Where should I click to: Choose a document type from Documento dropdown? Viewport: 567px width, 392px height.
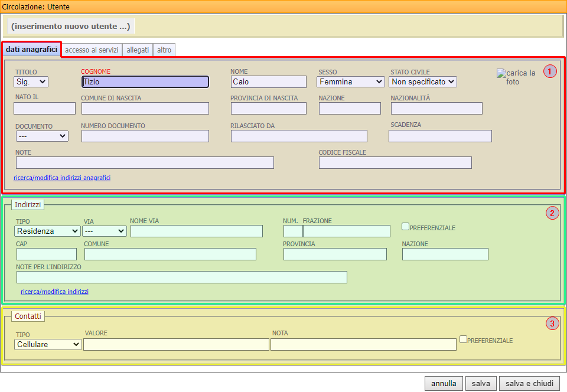(x=42, y=136)
